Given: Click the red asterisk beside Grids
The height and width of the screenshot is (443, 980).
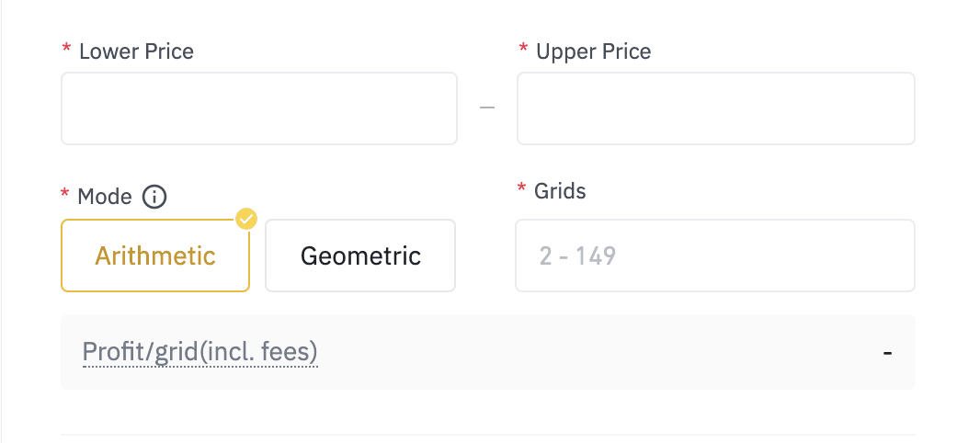Looking at the screenshot, I should point(521,189).
